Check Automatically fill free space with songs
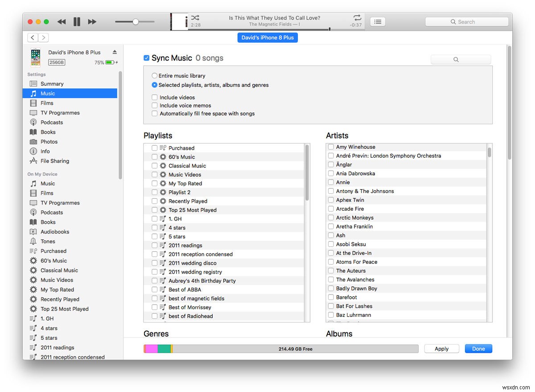Screen dimensions: 535x392 tap(154, 113)
